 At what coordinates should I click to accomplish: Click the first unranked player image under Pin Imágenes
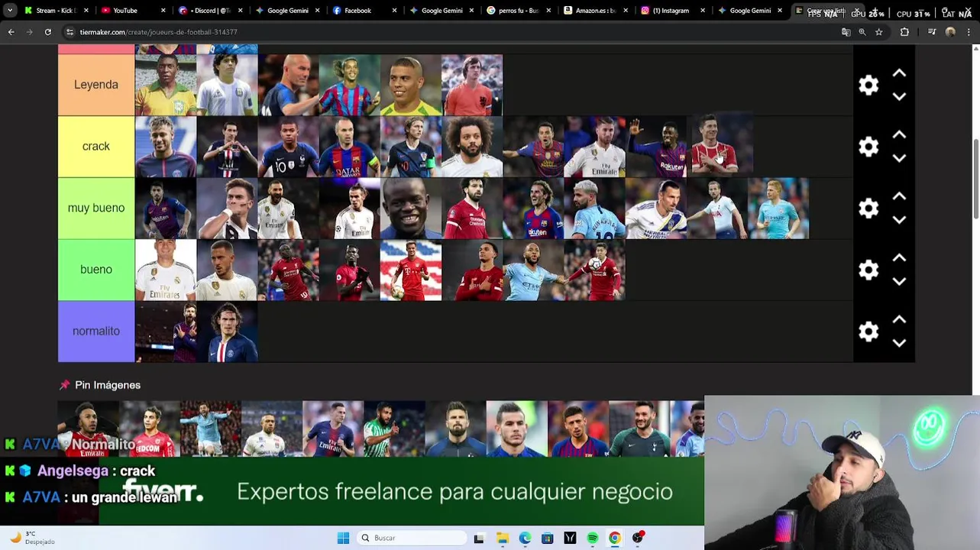(88, 429)
